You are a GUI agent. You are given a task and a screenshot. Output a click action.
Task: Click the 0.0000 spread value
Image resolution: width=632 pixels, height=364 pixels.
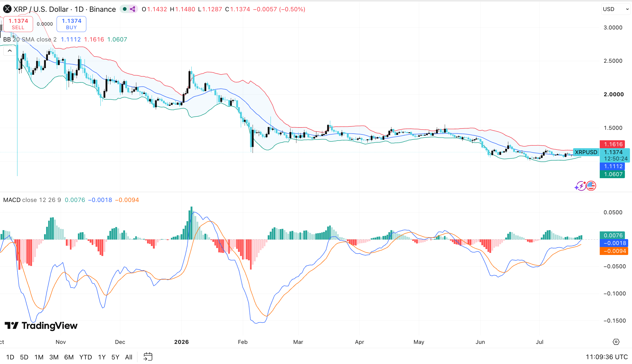pos(45,24)
